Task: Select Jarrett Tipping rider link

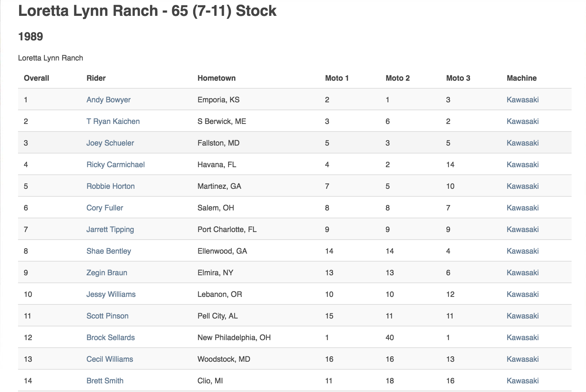Action: 110,230
